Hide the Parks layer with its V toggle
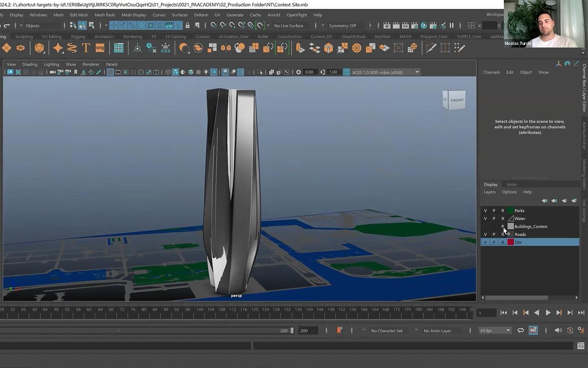 485,210
